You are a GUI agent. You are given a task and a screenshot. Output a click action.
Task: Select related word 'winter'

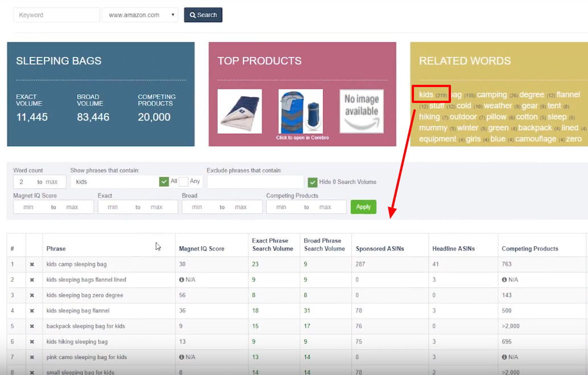[467, 128]
